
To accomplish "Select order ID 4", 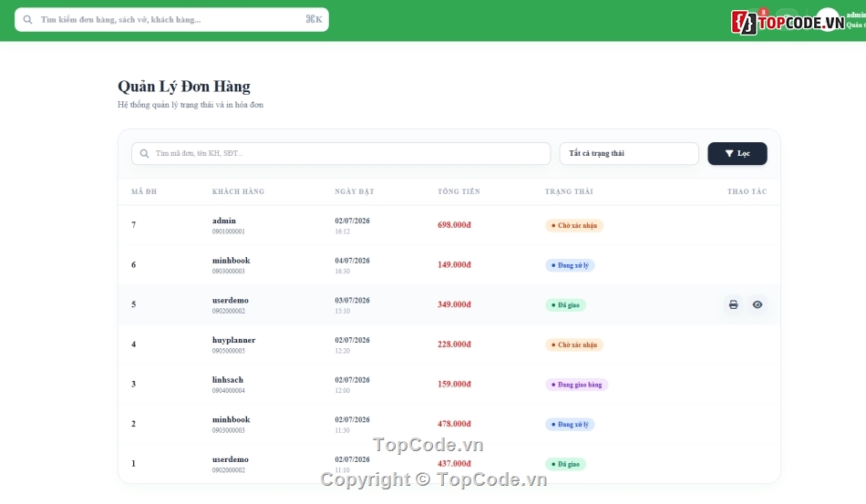I will (134, 344).
